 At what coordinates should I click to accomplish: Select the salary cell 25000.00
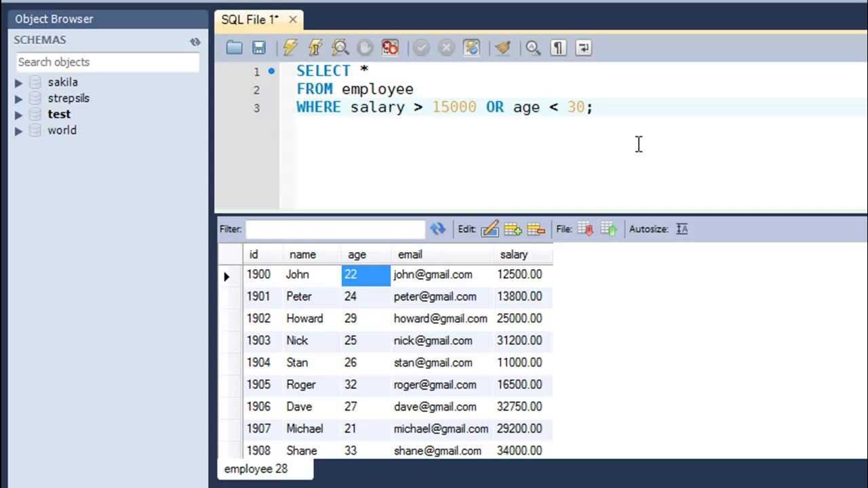[523, 319]
